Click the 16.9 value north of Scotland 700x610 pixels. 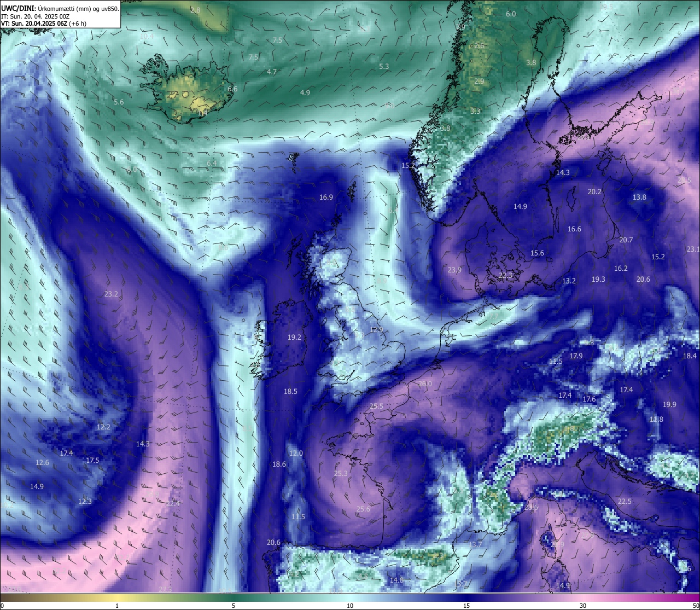click(x=326, y=197)
